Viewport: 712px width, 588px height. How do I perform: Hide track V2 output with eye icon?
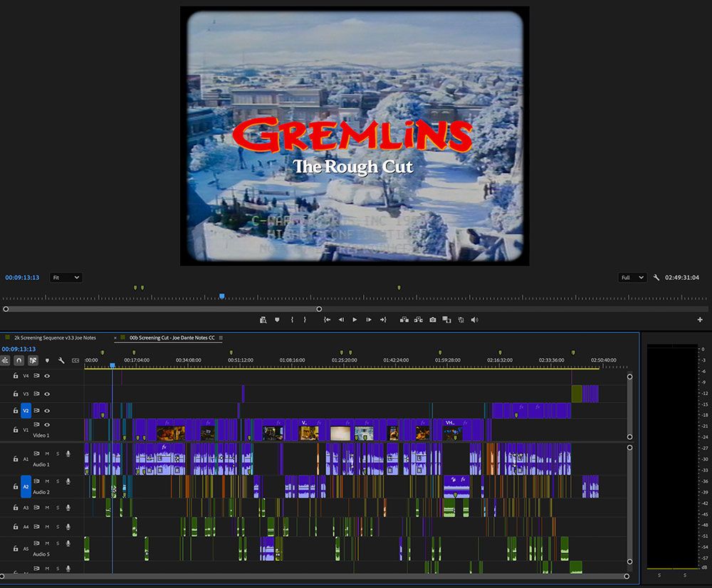click(x=47, y=411)
